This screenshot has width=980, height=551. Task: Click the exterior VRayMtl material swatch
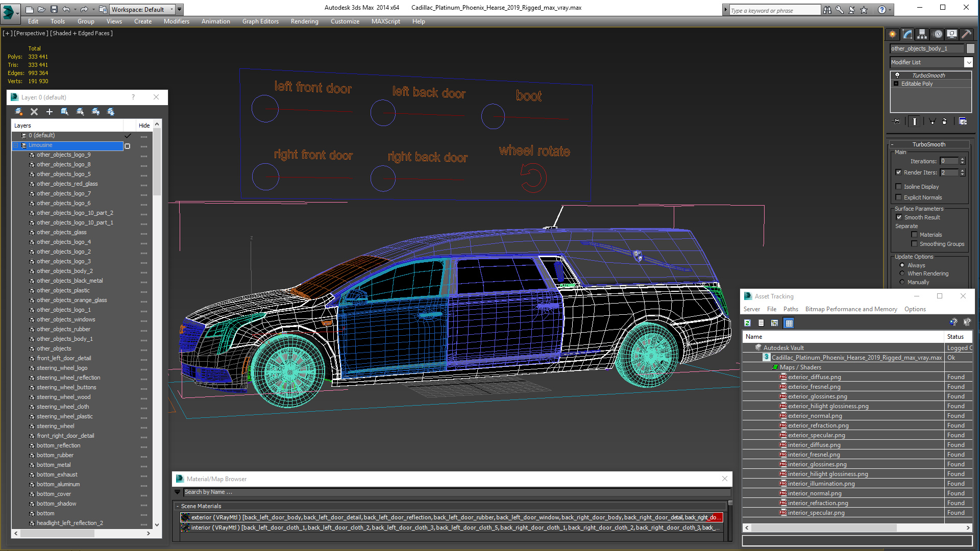(x=185, y=517)
